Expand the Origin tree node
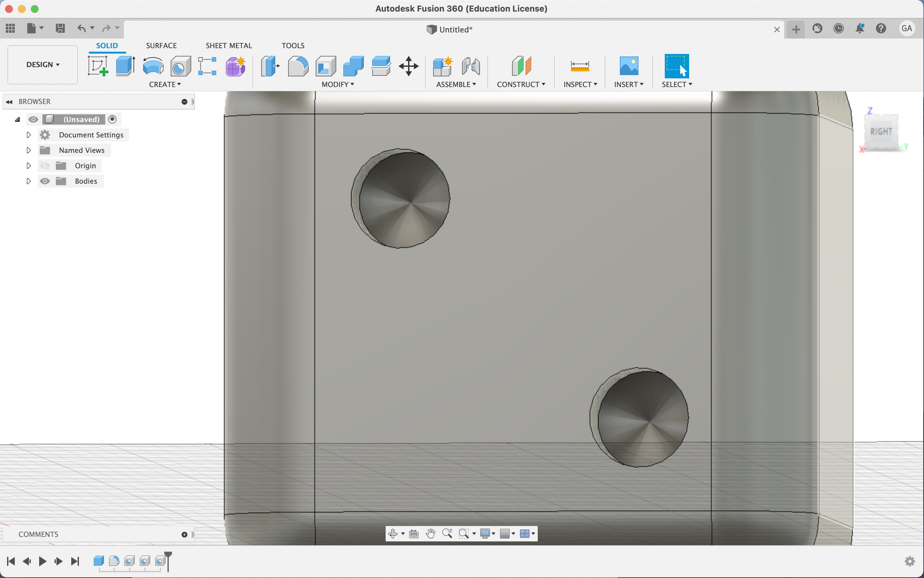Image resolution: width=924 pixels, height=578 pixels. [28, 166]
